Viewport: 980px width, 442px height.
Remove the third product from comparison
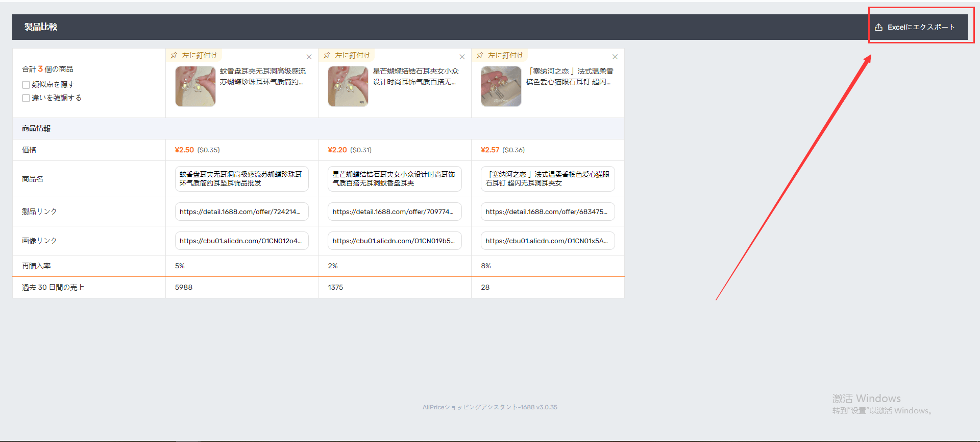(x=615, y=57)
